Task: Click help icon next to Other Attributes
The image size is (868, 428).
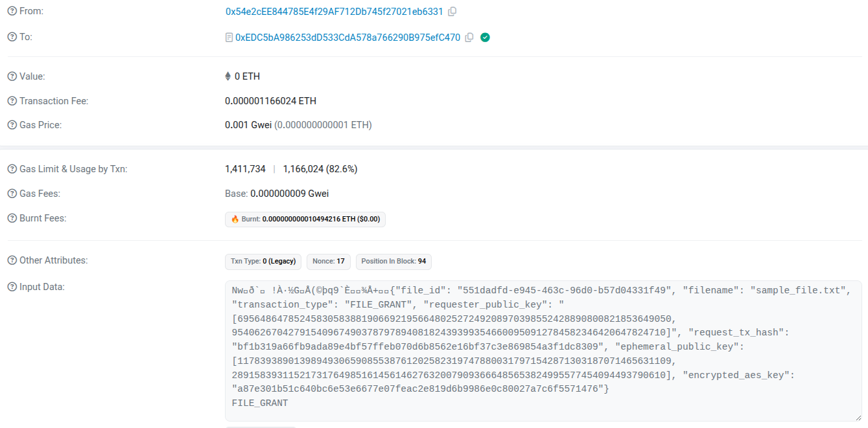Action: pos(12,260)
